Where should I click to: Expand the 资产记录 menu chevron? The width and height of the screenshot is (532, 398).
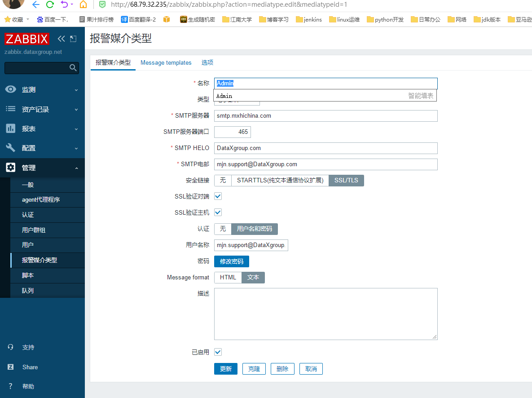[x=76, y=109]
